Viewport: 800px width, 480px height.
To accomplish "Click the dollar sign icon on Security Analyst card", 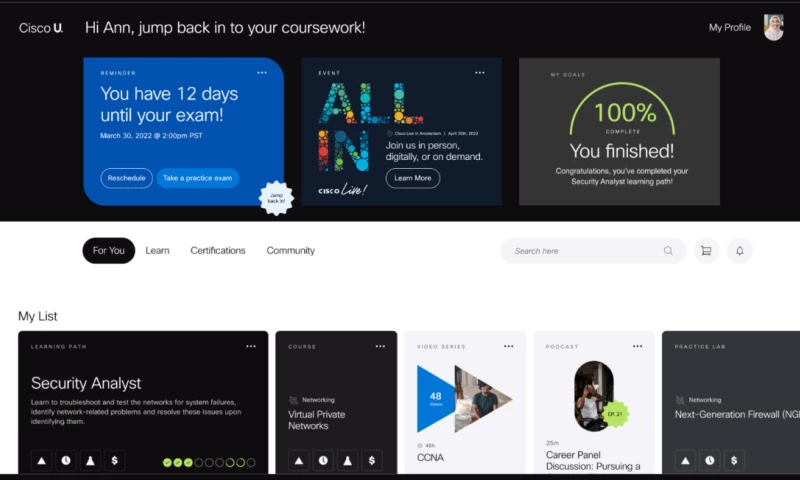I will pos(114,460).
